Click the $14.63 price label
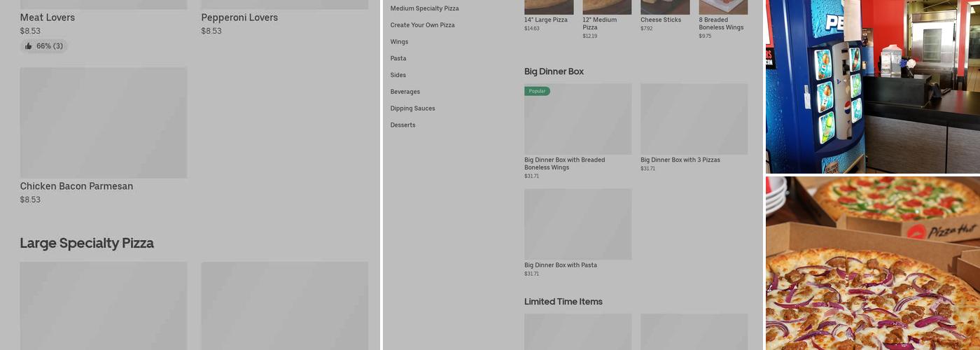Image resolution: width=980 pixels, height=350 pixels. [x=532, y=29]
